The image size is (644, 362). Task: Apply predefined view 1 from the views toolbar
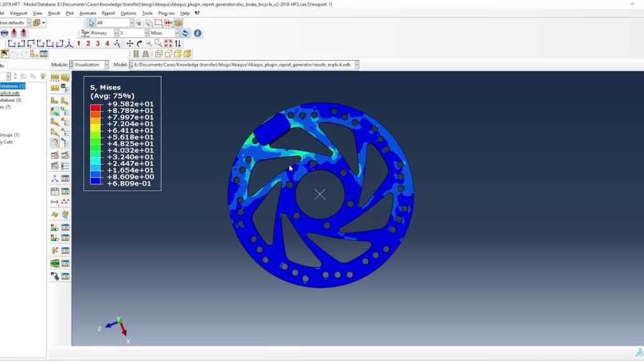coord(77,43)
